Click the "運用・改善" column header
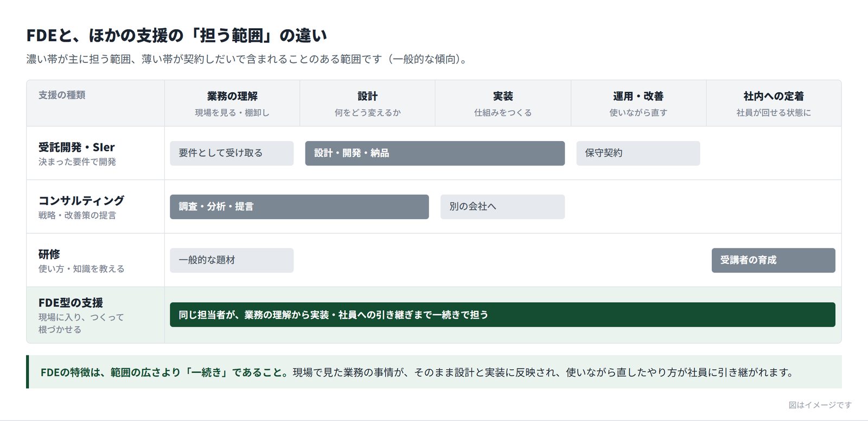The height and width of the screenshot is (421, 868). [x=639, y=96]
